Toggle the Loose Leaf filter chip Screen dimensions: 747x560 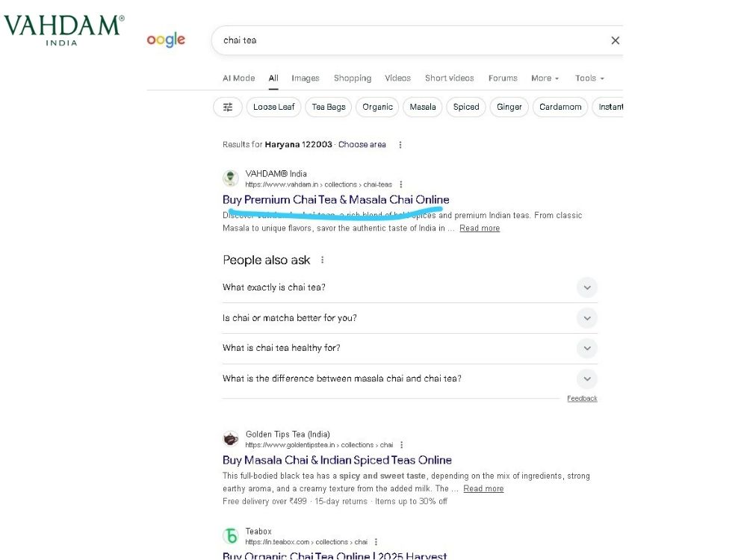tap(273, 107)
